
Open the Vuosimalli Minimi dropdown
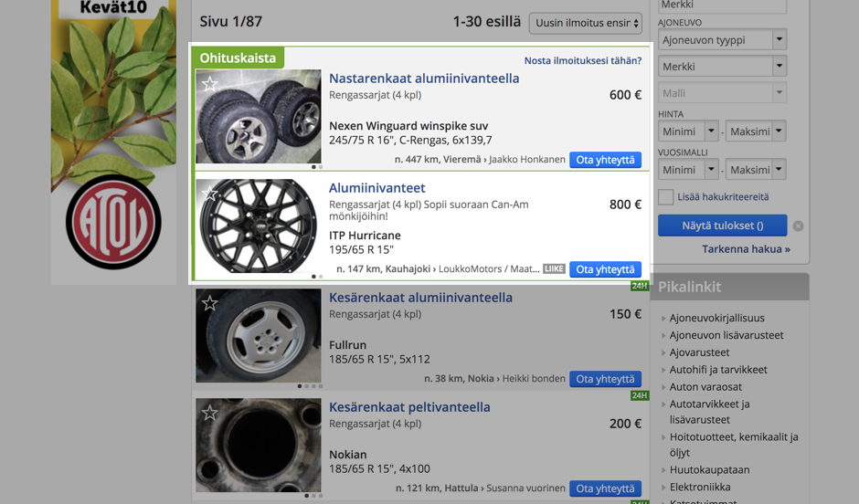(688, 170)
